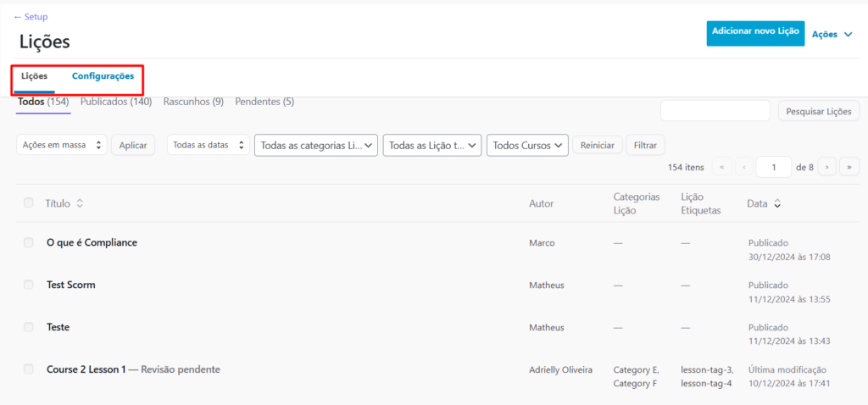Show Publicados (140) lessons
Image resolution: width=868 pixels, height=405 pixels.
tap(115, 102)
